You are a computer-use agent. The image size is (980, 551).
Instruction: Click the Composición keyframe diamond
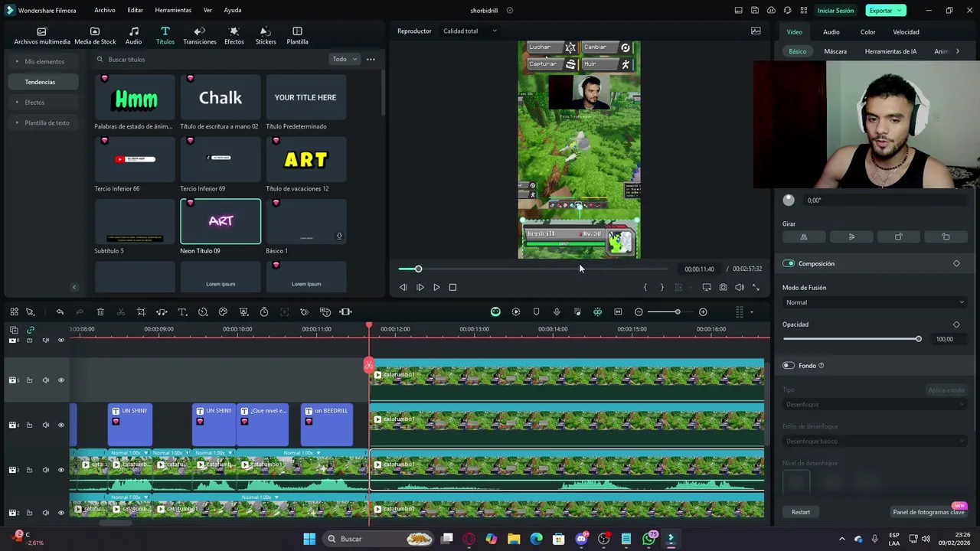tap(956, 263)
